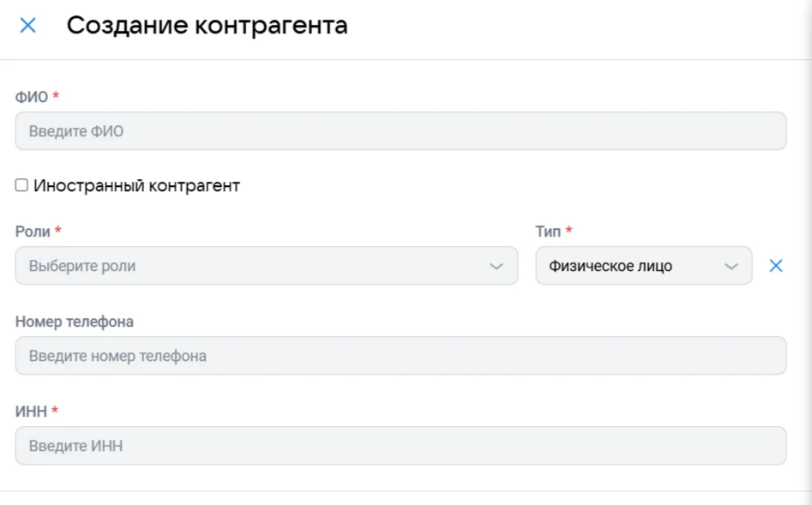Screen dimensions: 812x505
Task: Enable the Иностранный контрагент checkbox
Action: [21, 185]
